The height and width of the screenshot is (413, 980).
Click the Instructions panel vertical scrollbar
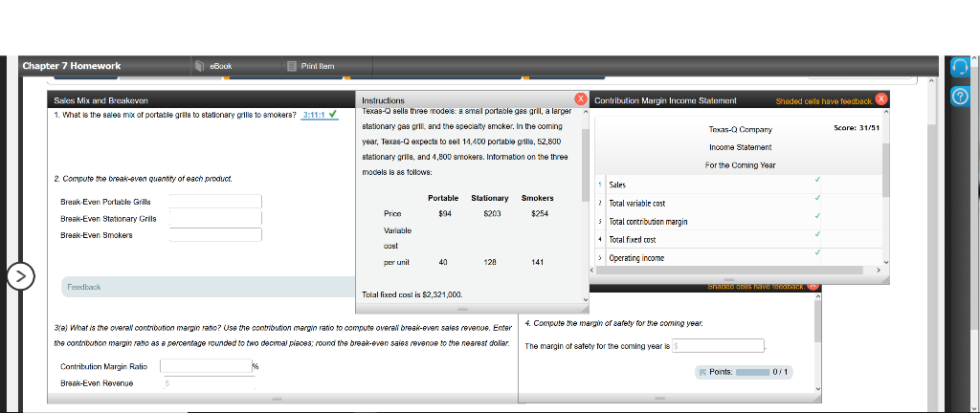[585, 165]
